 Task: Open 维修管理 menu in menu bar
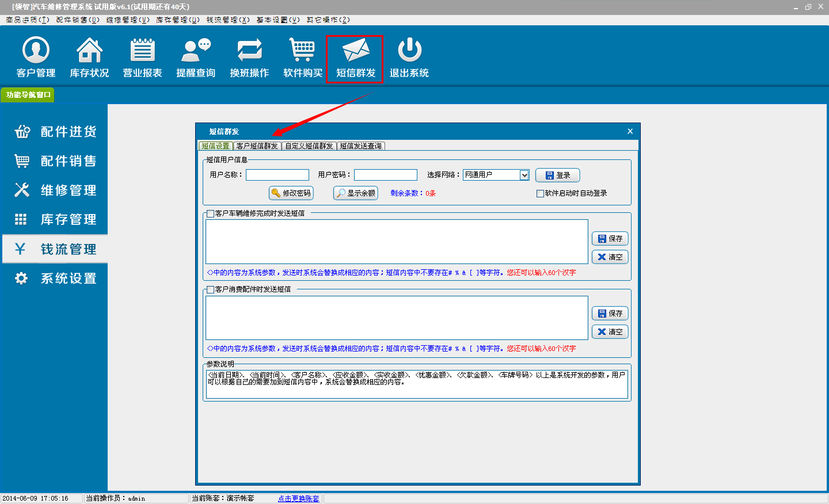point(128,20)
